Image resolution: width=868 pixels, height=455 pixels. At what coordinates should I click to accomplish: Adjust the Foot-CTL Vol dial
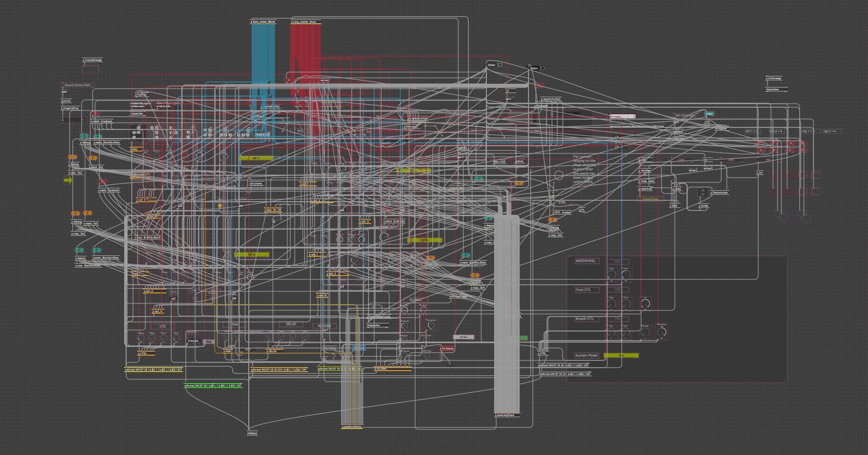tap(645, 303)
